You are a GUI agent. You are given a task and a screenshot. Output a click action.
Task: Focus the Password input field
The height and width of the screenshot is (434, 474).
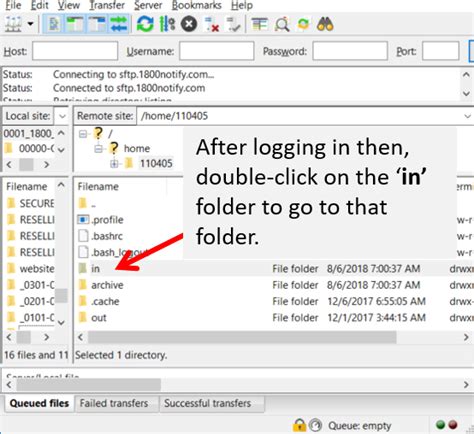[350, 51]
